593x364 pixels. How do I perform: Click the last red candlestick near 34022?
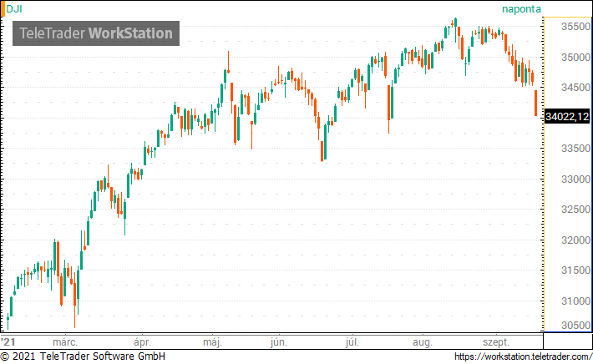535,103
